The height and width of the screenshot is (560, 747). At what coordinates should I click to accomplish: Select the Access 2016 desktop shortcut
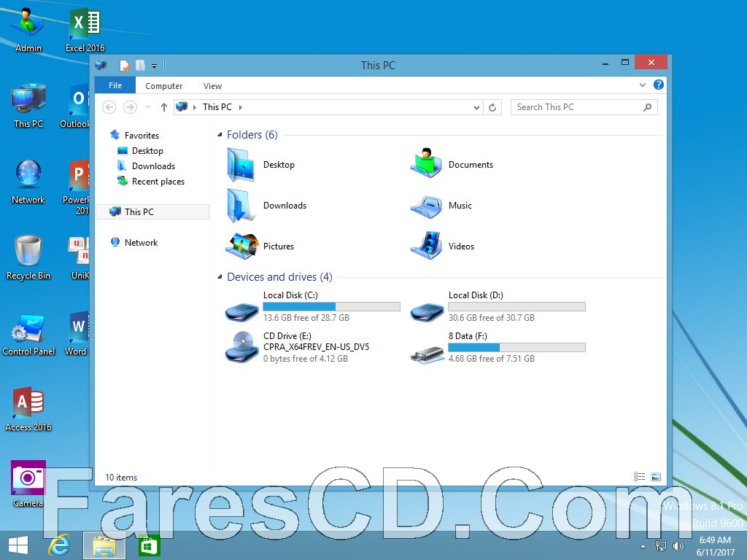28,409
